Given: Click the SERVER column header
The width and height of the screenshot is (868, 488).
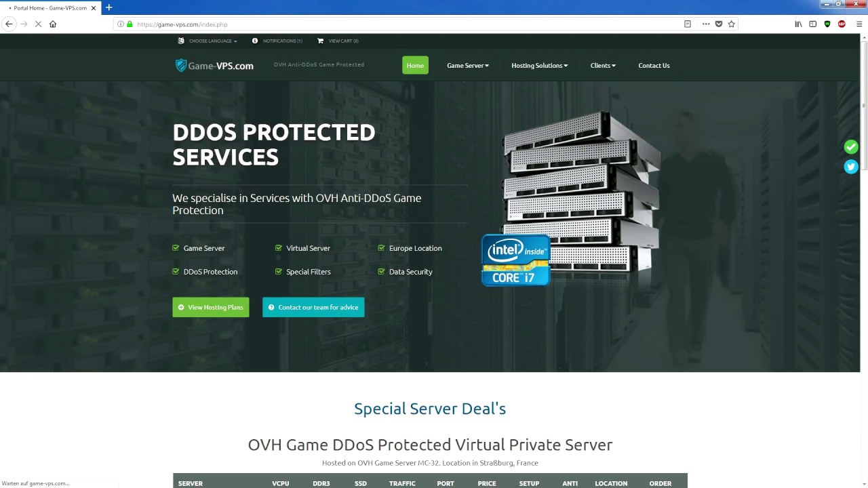Looking at the screenshot, I should tap(191, 483).
